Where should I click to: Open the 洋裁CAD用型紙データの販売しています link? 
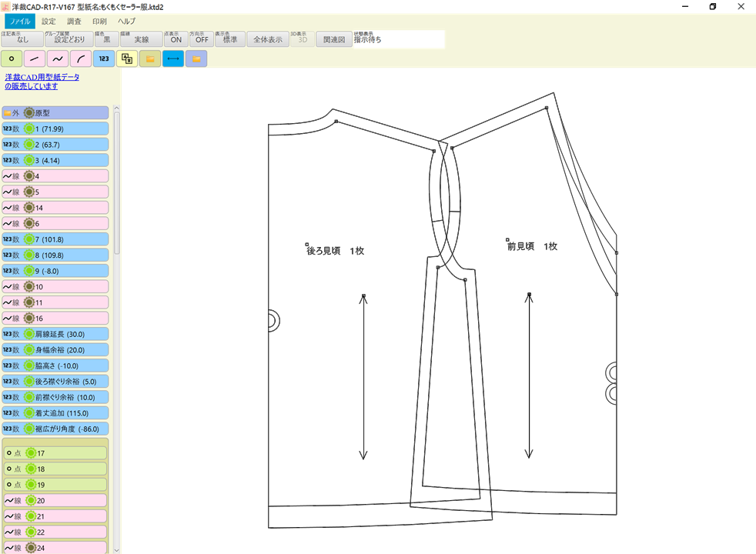coord(42,82)
